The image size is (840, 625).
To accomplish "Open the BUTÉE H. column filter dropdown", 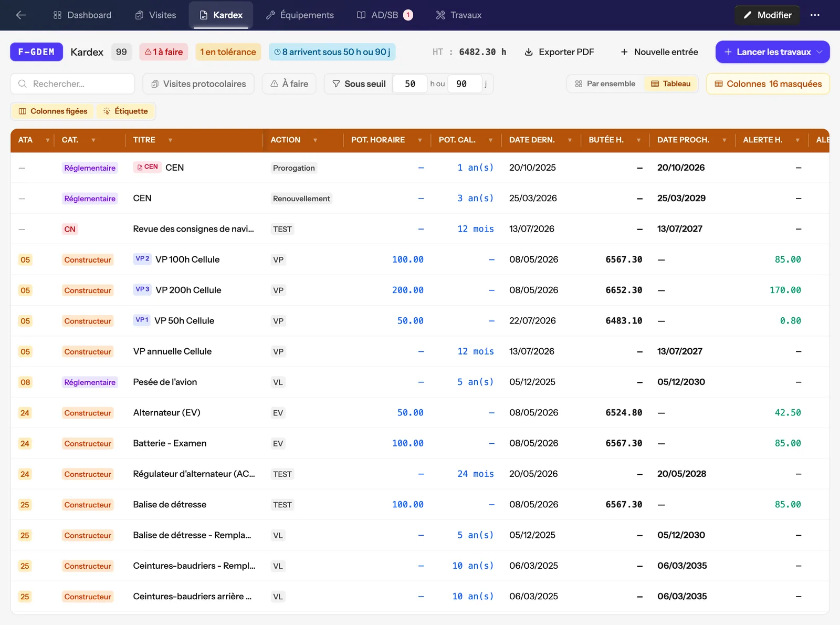I will tap(638, 140).
